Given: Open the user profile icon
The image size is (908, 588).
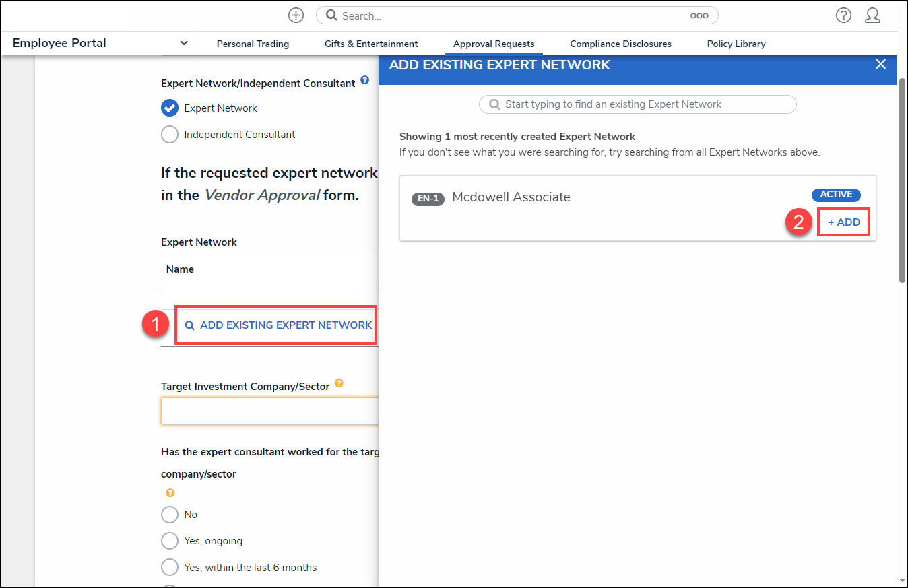Looking at the screenshot, I should pyautogui.click(x=872, y=15).
